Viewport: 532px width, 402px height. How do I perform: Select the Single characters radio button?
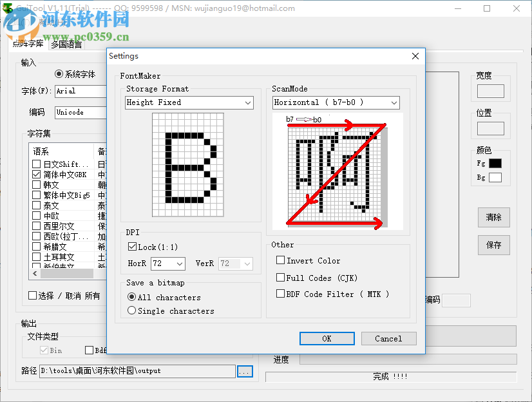pyautogui.click(x=131, y=310)
